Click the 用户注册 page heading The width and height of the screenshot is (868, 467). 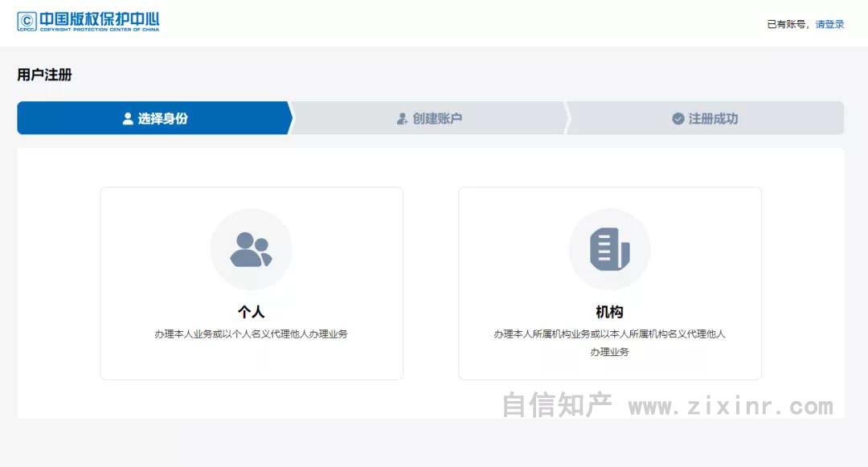point(44,75)
